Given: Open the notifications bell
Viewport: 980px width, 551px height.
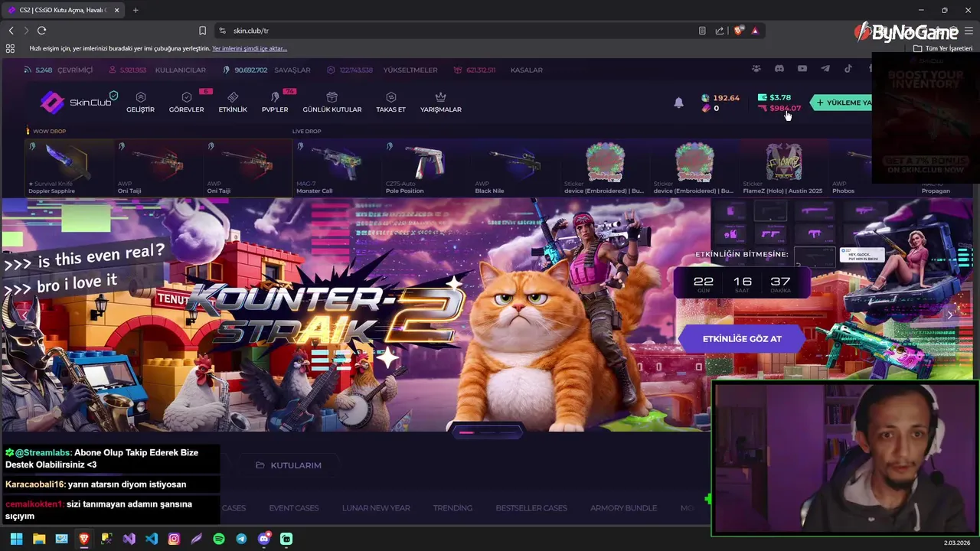Looking at the screenshot, I should click(x=678, y=103).
